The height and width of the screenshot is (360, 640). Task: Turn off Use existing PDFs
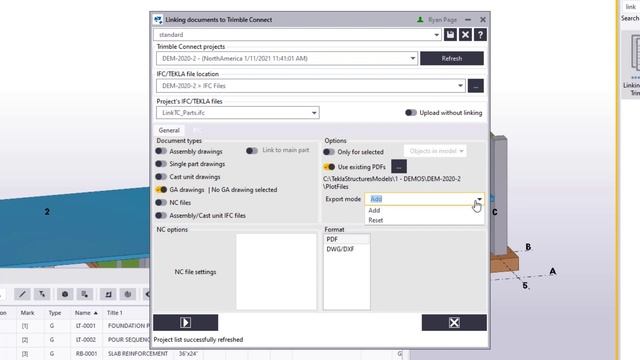tap(329, 167)
